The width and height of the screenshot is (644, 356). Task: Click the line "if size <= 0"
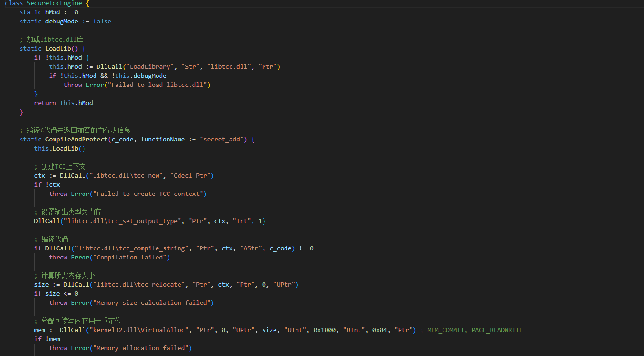[x=56, y=294]
